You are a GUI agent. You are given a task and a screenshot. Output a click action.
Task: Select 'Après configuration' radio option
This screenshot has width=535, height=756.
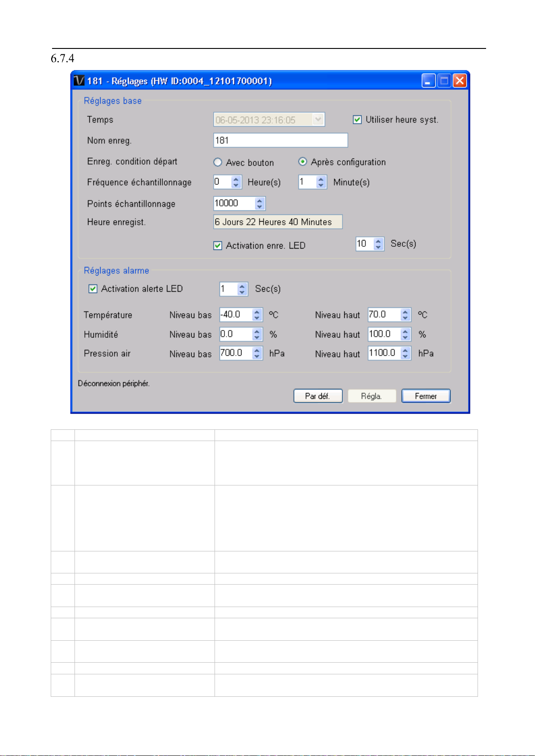pos(303,162)
